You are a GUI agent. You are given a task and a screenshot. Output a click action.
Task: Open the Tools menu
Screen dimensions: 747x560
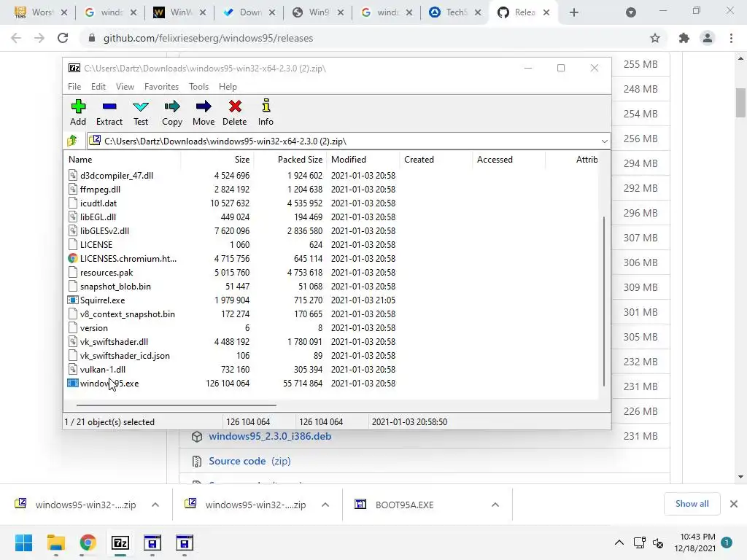pyautogui.click(x=198, y=87)
